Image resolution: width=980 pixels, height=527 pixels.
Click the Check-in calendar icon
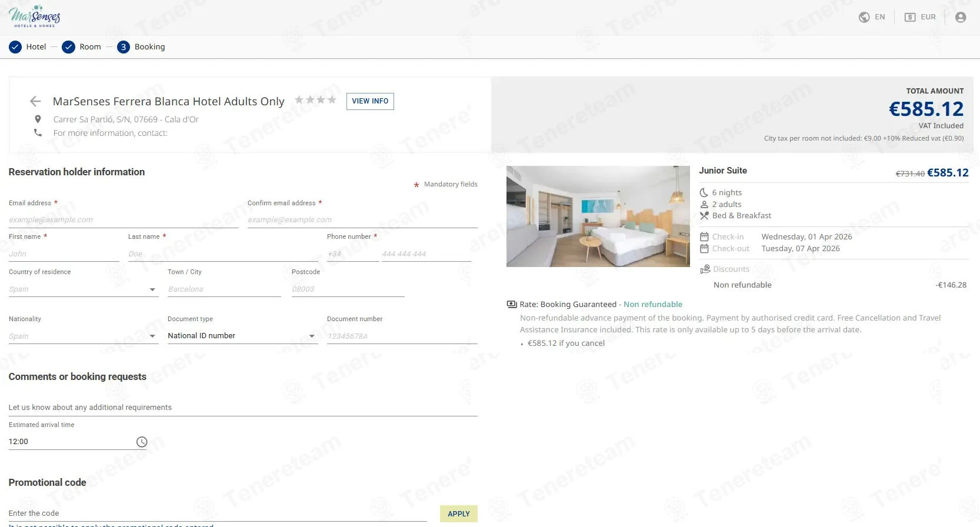pos(704,237)
